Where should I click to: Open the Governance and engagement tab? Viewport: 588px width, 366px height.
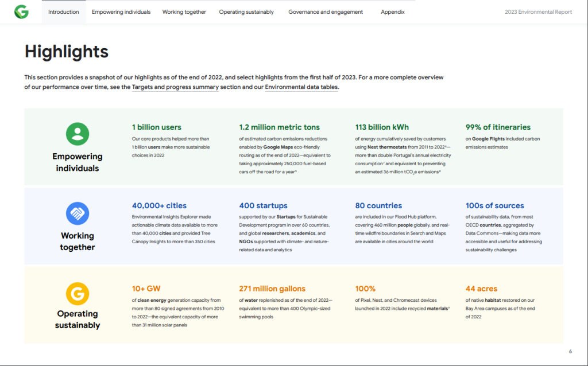[326, 12]
